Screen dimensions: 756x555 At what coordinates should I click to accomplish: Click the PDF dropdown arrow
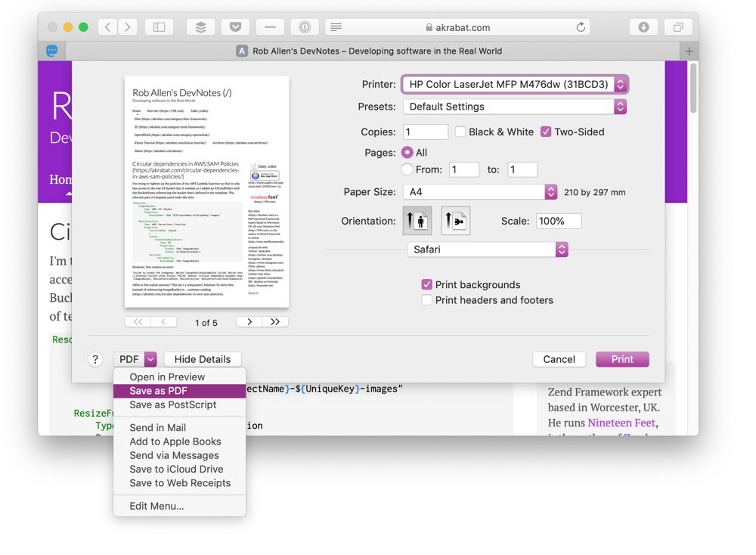[151, 359]
